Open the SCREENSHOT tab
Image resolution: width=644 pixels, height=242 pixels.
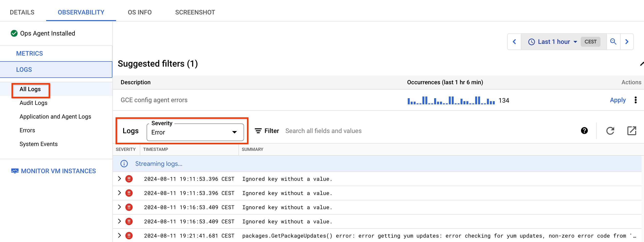(x=195, y=12)
